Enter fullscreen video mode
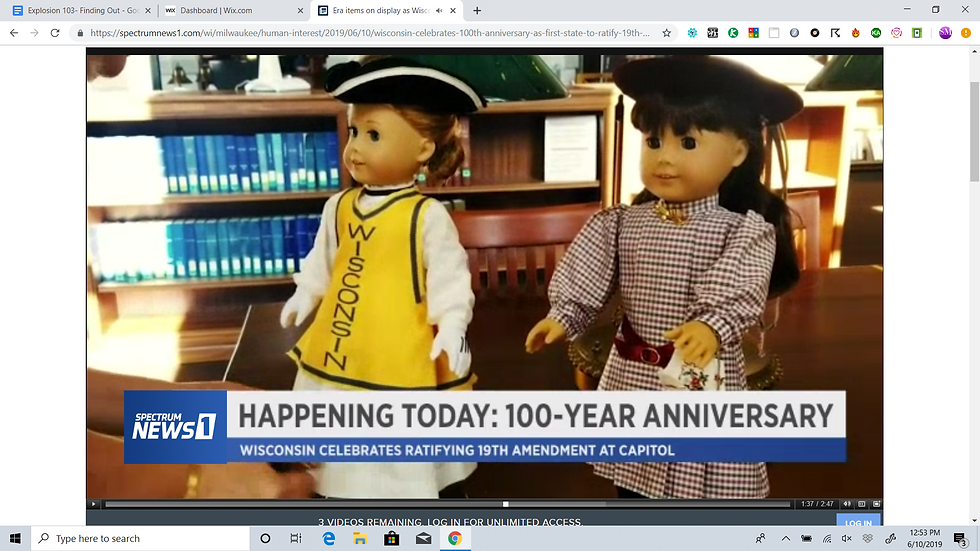This screenshot has width=980, height=551. [x=876, y=504]
